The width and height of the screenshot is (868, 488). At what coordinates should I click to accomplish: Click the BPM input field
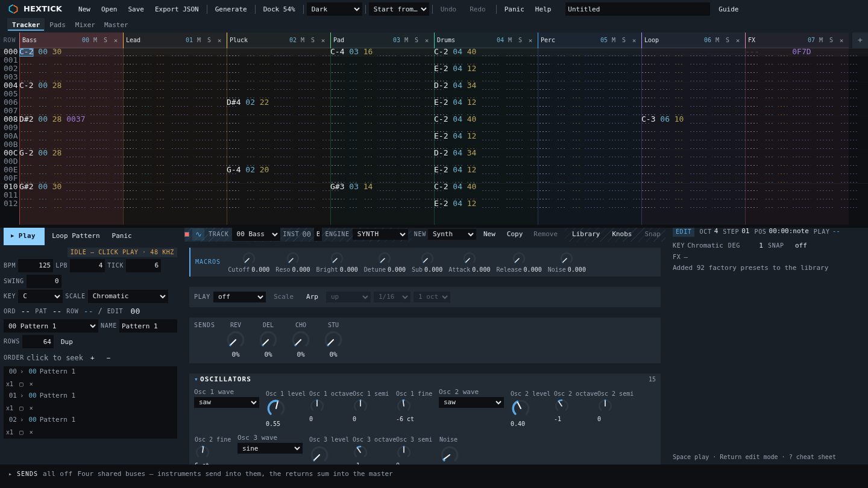point(36,266)
